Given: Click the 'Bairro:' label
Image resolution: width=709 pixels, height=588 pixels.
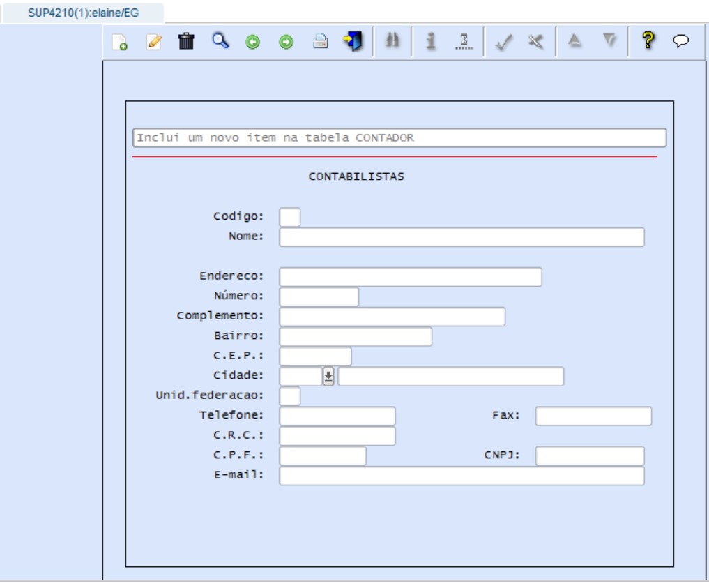Looking at the screenshot, I should [238, 336].
